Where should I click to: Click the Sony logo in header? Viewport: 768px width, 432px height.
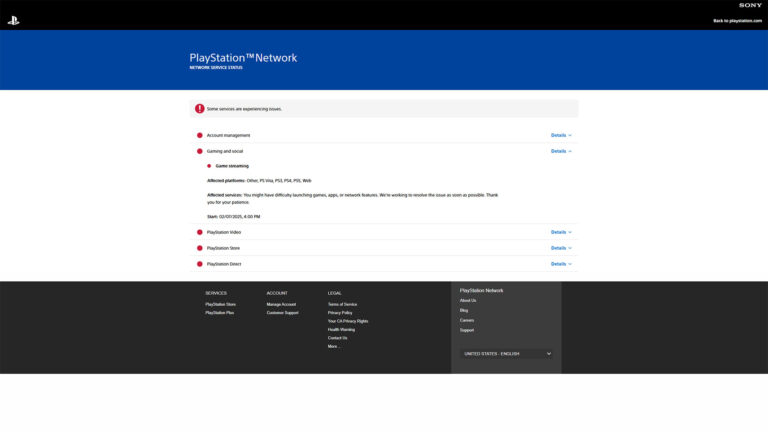[x=750, y=5]
